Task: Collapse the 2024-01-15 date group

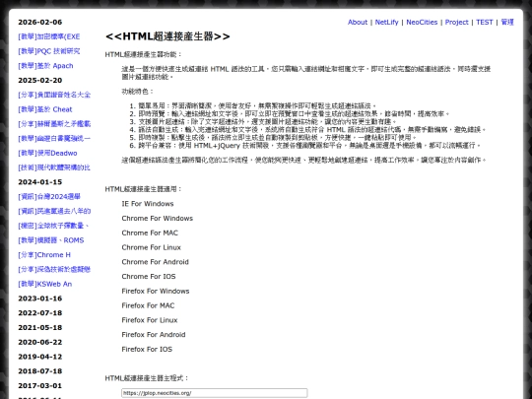Action: click(40, 182)
